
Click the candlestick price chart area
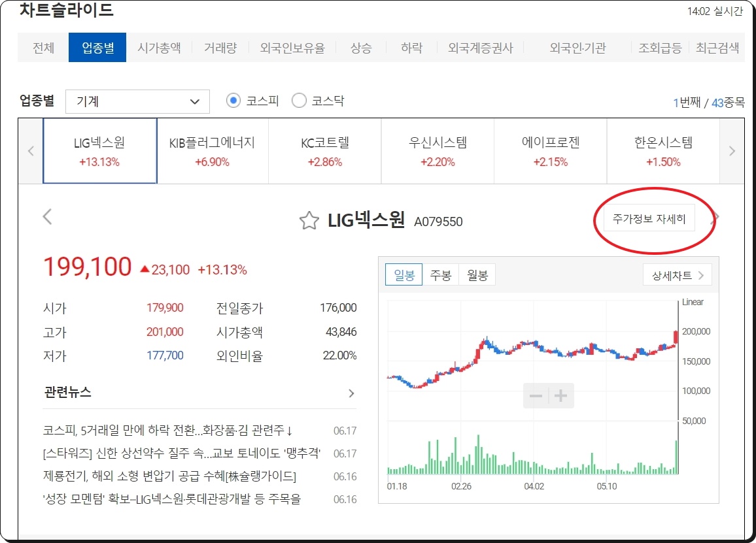(x=533, y=360)
